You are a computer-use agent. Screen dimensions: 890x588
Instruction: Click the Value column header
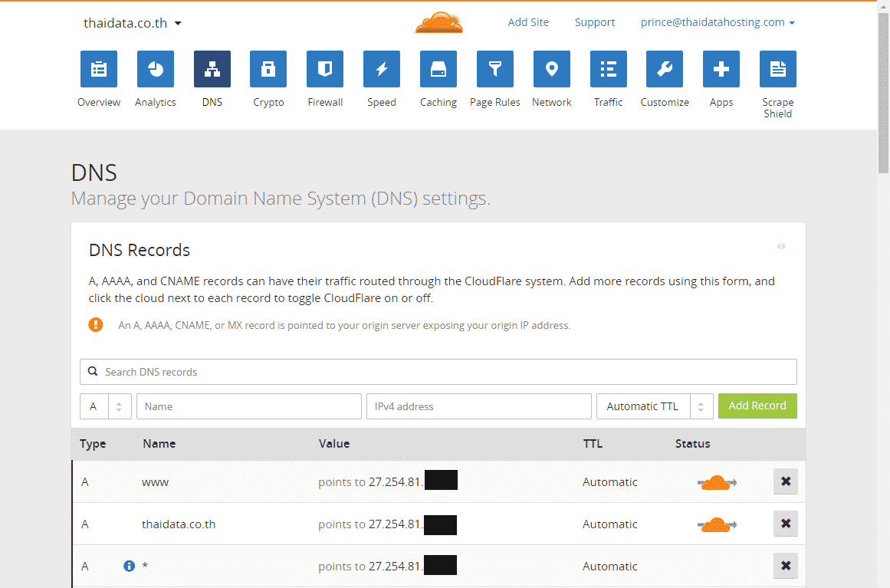tap(333, 444)
